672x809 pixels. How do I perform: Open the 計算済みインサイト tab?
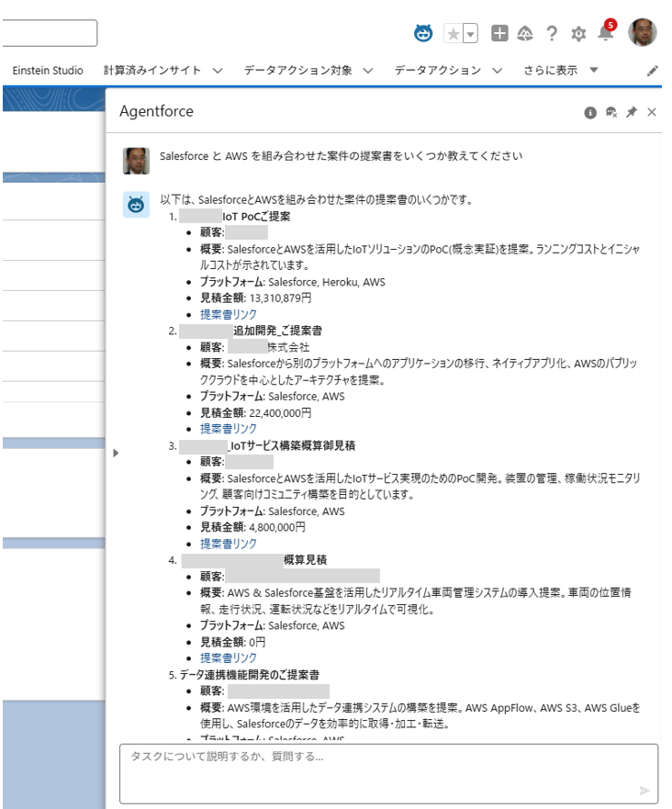tap(152, 70)
